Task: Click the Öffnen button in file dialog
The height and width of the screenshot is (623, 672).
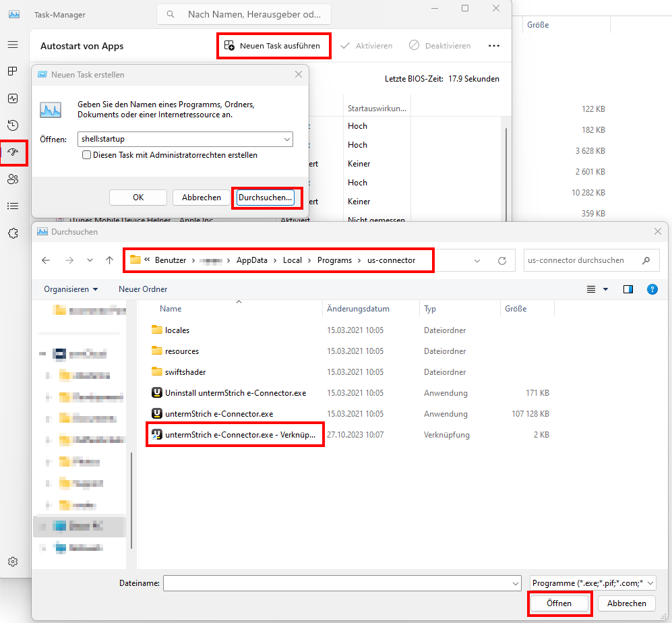Action: [x=559, y=603]
